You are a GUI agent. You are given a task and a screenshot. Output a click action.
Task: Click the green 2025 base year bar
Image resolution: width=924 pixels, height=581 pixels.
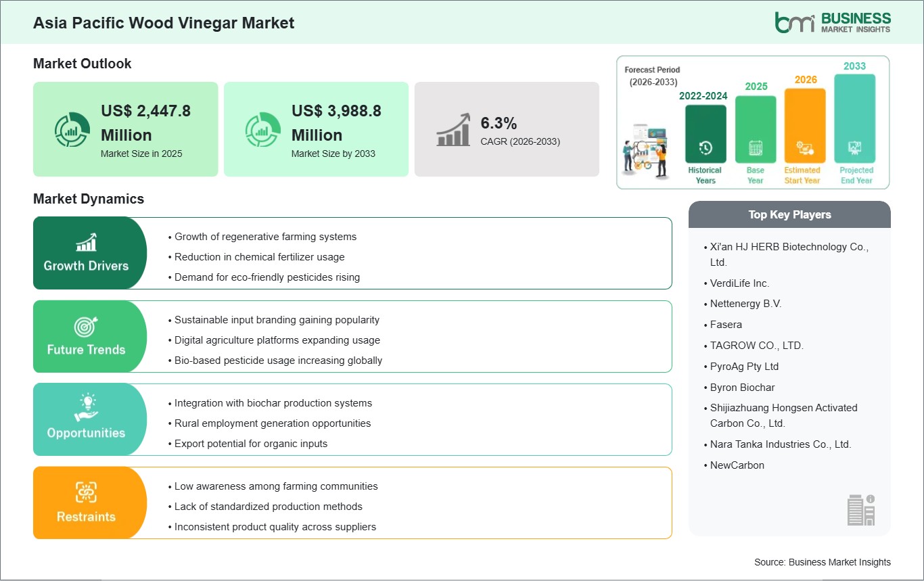click(x=756, y=129)
